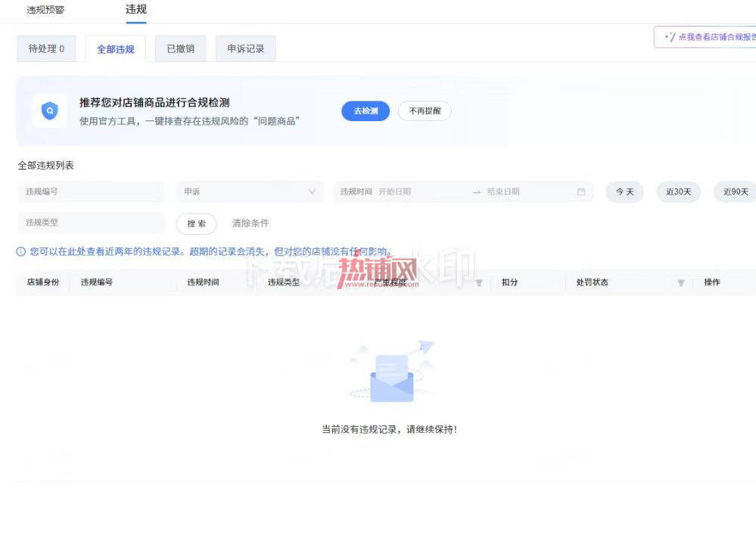Open the 申诉记录 tab
This screenshot has height=539, width=756.
tap(245, 48)
